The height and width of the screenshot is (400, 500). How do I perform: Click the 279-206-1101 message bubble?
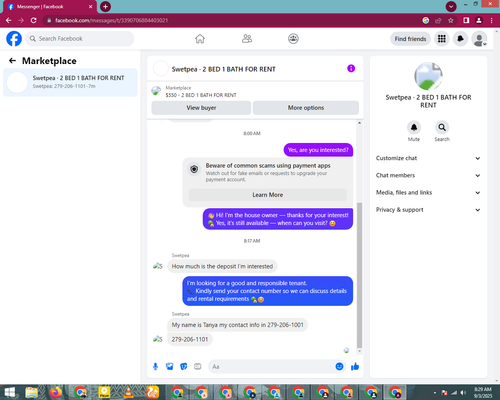190,339
